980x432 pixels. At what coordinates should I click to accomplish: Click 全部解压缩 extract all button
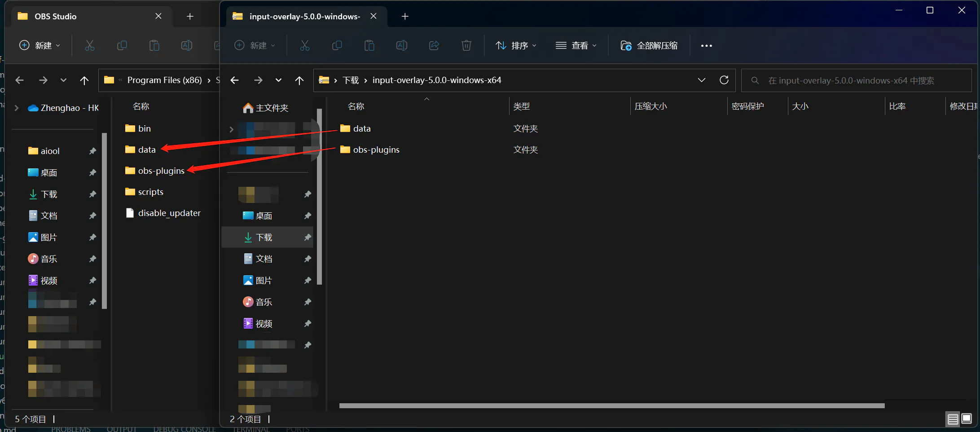[x=649, y=45]
